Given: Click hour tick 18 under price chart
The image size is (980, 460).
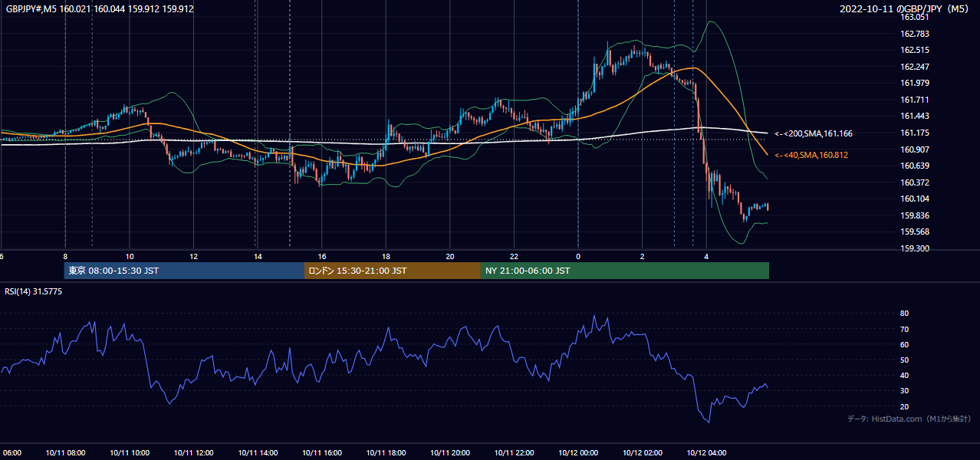Looking at the screenshot, I should [x=386, y=257].
